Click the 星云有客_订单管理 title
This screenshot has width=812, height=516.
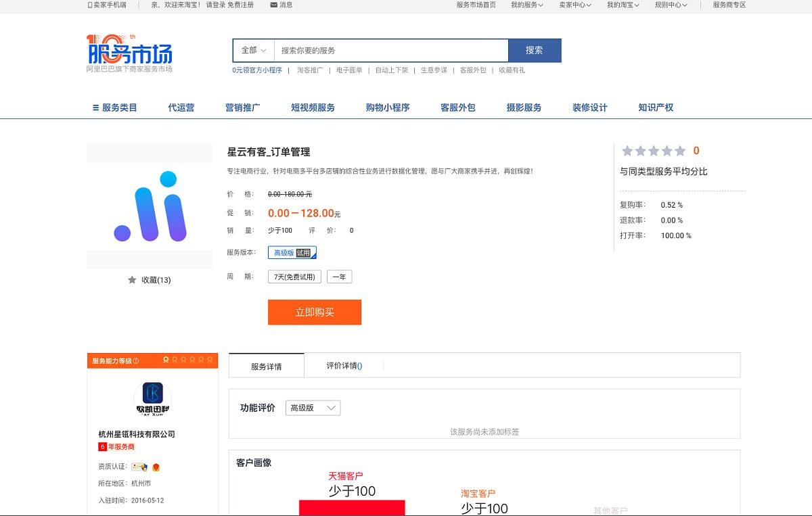point(269,152)
